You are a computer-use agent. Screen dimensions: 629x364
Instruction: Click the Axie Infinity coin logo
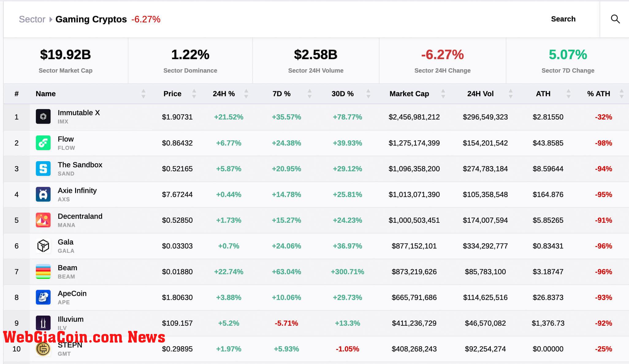click(x=43, y=194)
